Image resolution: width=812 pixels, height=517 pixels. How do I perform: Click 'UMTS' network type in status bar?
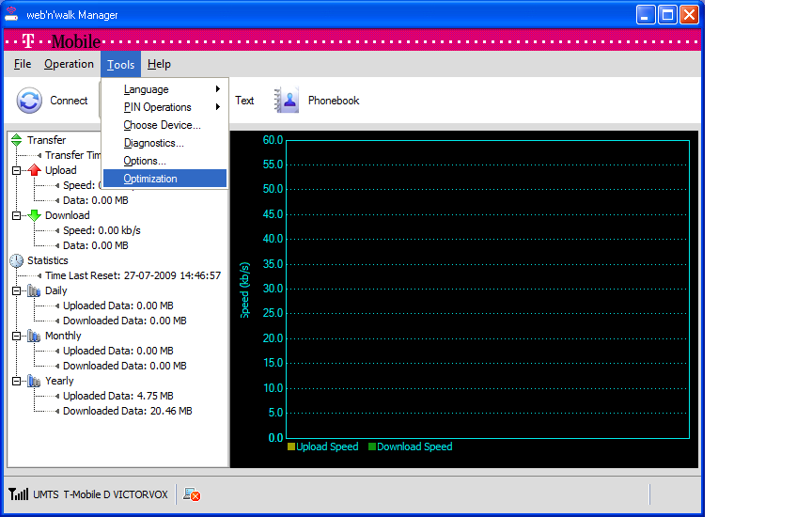46,494
